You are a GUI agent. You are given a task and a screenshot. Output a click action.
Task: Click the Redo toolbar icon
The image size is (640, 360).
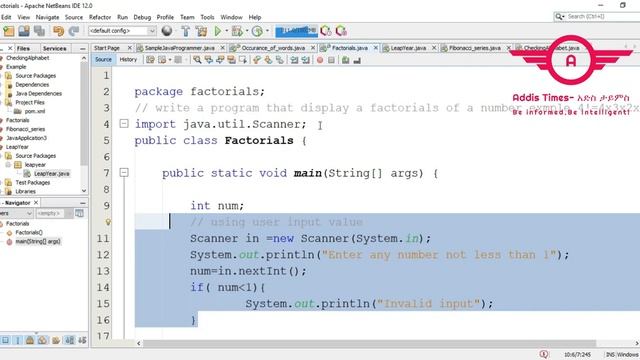pos(74,31)
